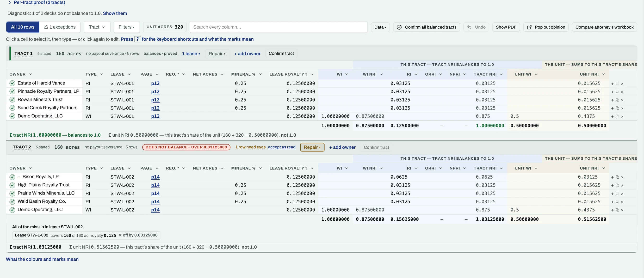Click the Show them link
The width and height of the screenshot is (644, 278).
click(115, 13)
